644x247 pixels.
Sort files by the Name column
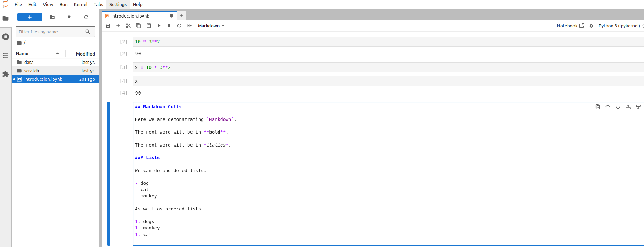22,54
